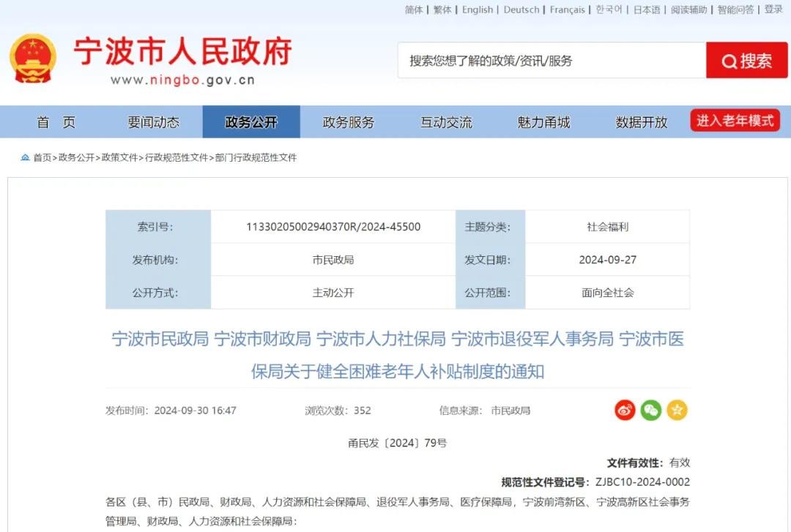Click the Weibo share icon
Image resolution: width=791 pixels, height=532 pixels.
(x=625, y=411)
